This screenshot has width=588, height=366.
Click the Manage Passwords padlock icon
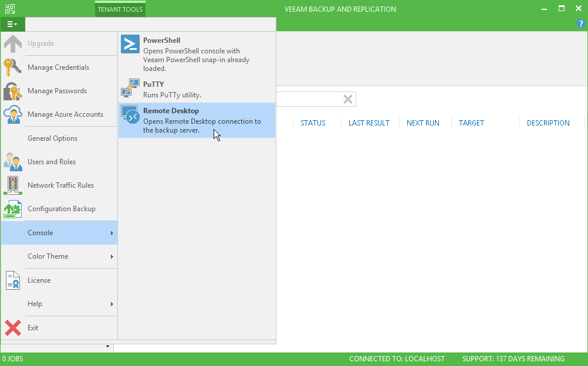(13, 91)
